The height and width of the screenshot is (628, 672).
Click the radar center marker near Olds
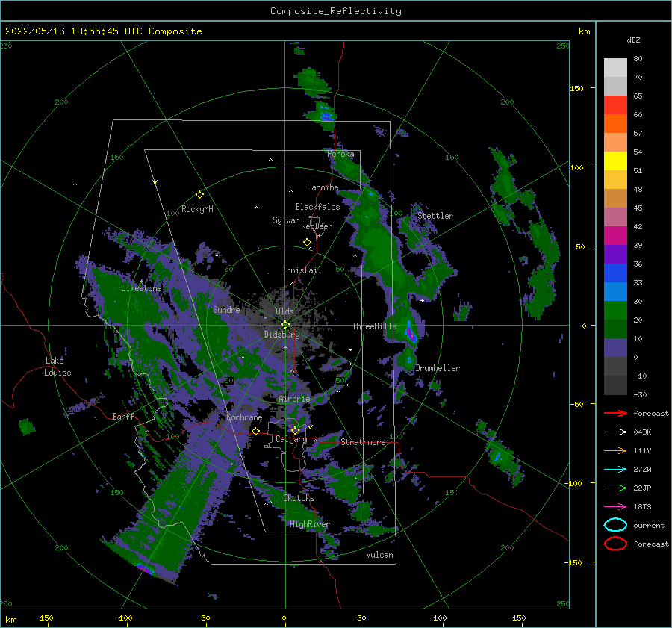coord(285,325)
